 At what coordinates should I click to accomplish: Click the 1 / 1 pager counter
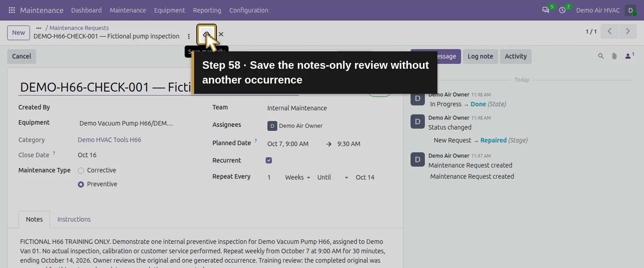(591, 32)
